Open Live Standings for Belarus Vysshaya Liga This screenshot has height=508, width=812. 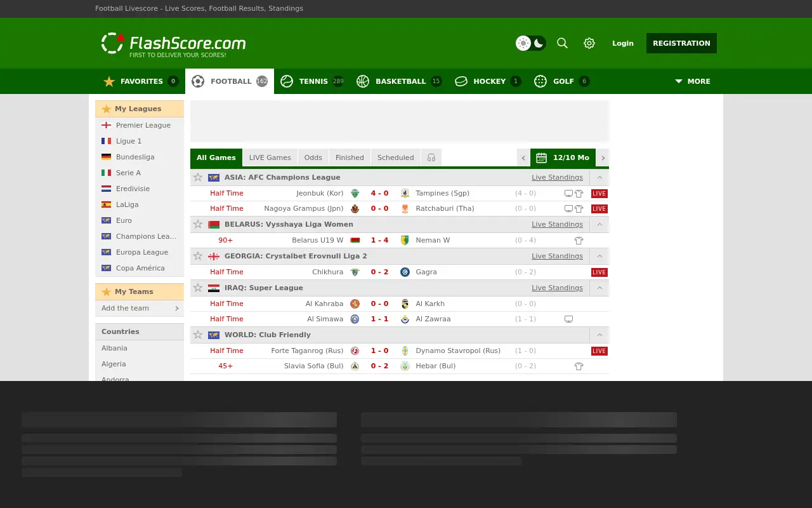point(557,224)
